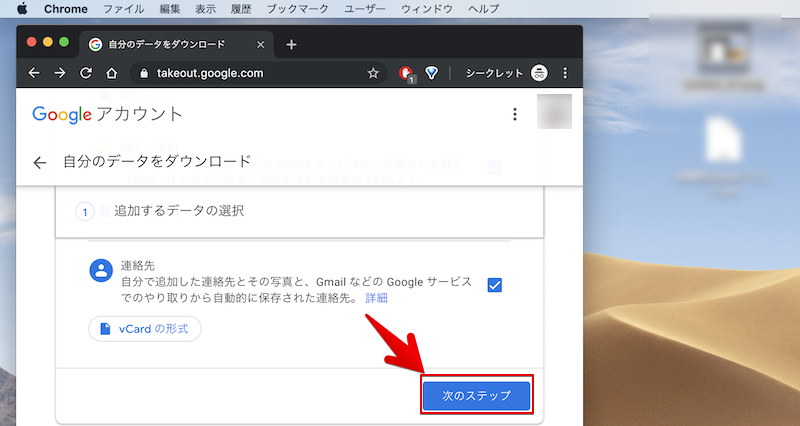Click the vCard の形式 button

coord(145,329)
